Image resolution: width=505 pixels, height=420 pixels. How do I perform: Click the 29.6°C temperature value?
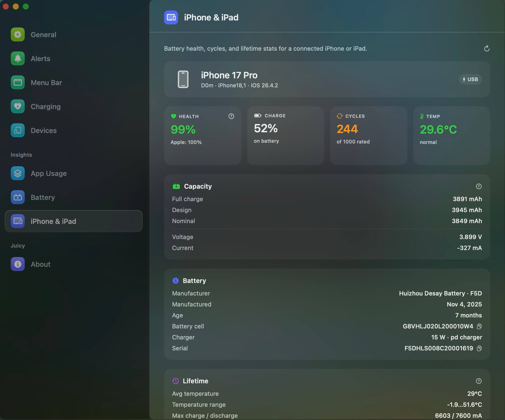coord(438,129)
